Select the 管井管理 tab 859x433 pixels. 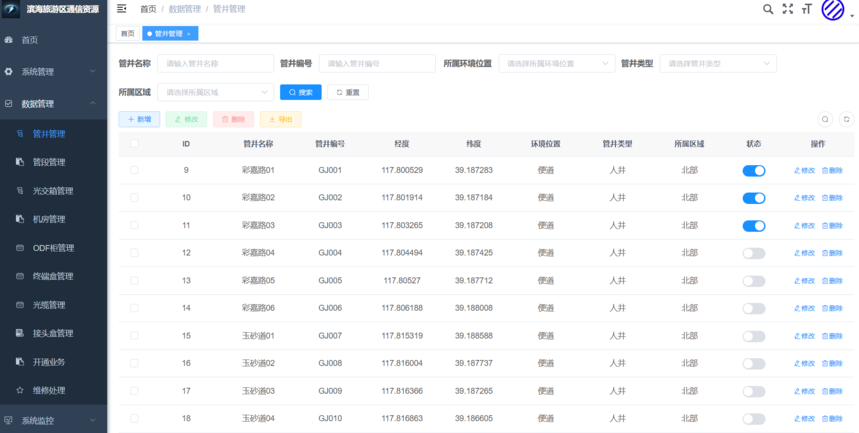[168, 33]
